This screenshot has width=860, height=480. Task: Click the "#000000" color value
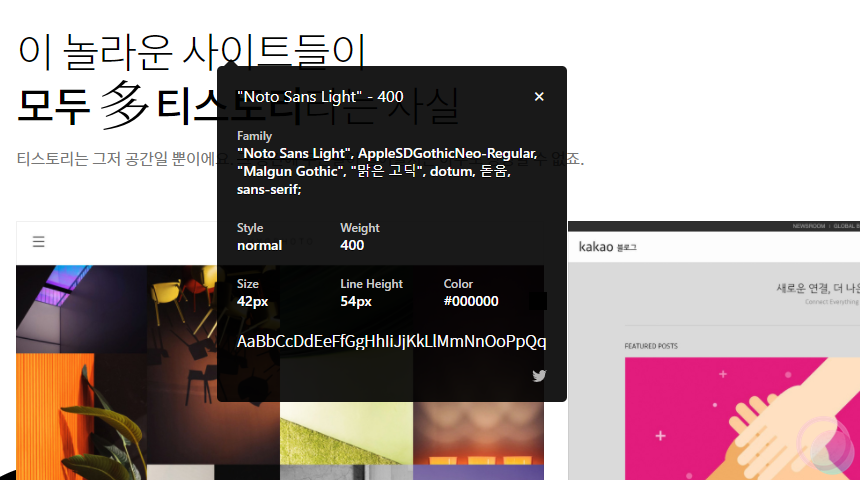[x=471, y=301]
